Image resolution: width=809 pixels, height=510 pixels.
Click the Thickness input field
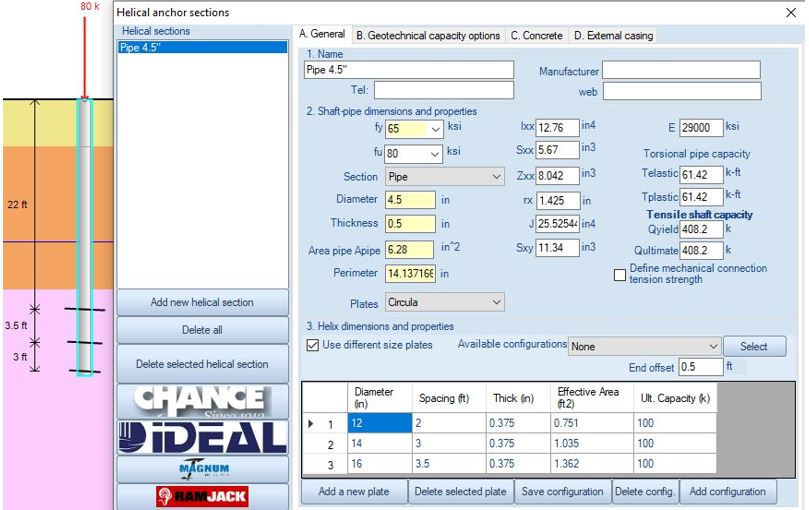tap(410, 224)
